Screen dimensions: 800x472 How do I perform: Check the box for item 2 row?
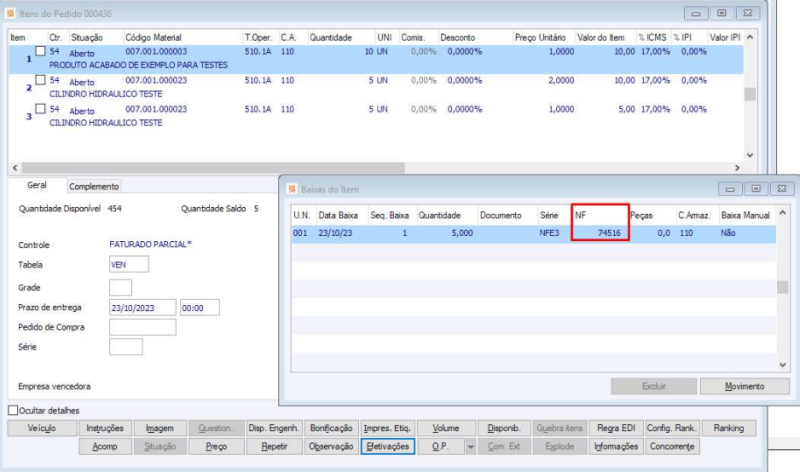click(x=40, y=80)
